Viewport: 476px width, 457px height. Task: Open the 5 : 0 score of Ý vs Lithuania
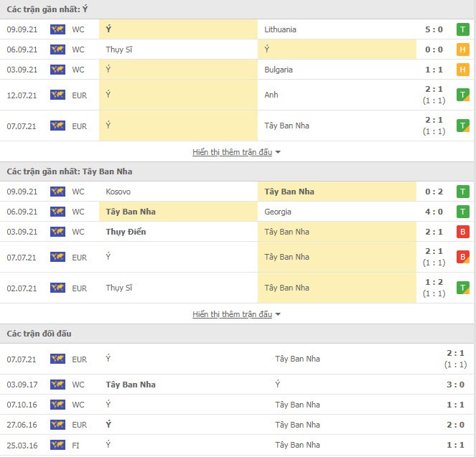coord(434,29)
